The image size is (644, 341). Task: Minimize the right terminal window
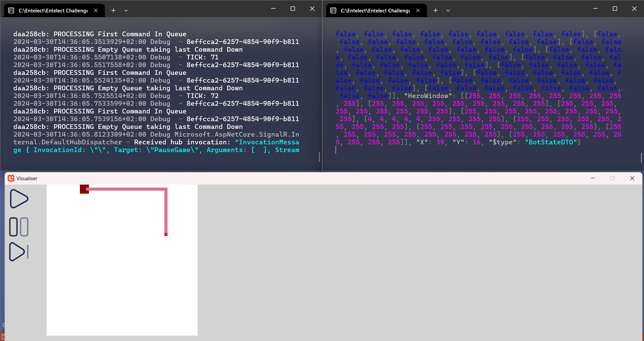click(x=595, y=9)
